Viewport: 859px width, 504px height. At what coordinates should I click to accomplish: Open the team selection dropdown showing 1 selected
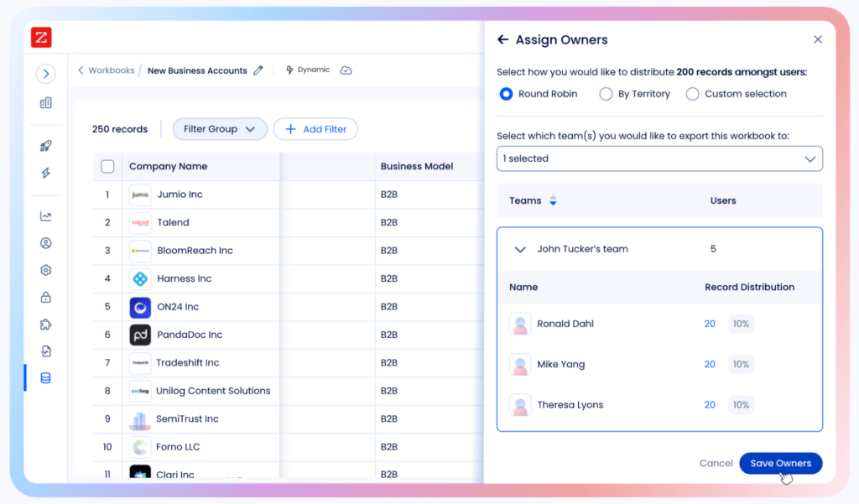click(659, 158)
